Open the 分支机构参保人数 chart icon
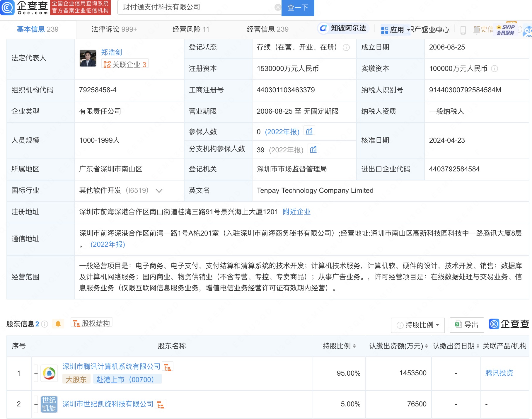The image size is (532, 419). click(x=313, y=149)
